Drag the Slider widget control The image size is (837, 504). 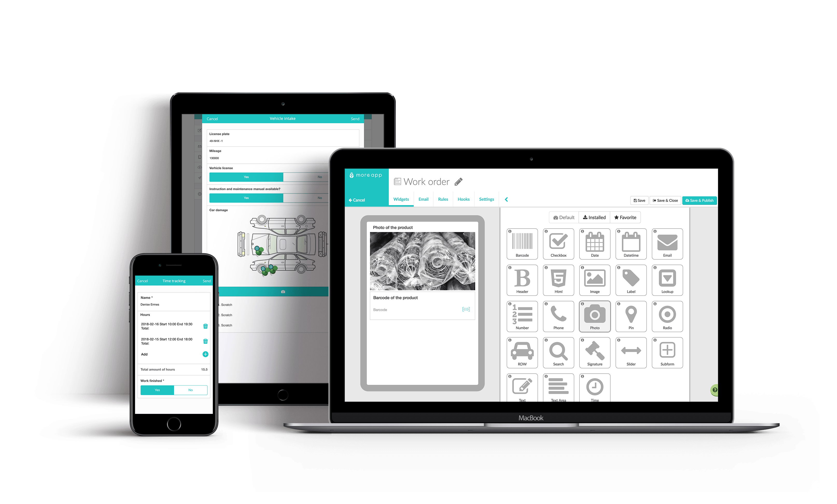[x=631, y=354]
